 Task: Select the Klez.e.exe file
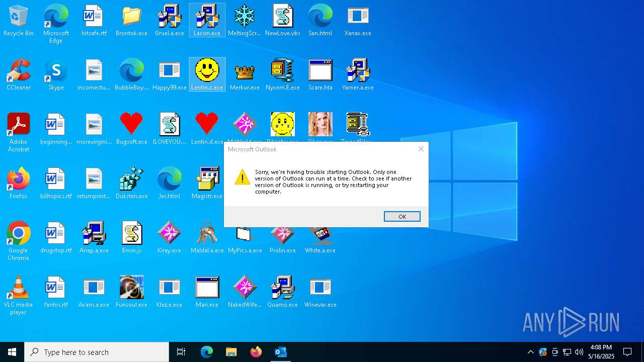click(169, 293)
